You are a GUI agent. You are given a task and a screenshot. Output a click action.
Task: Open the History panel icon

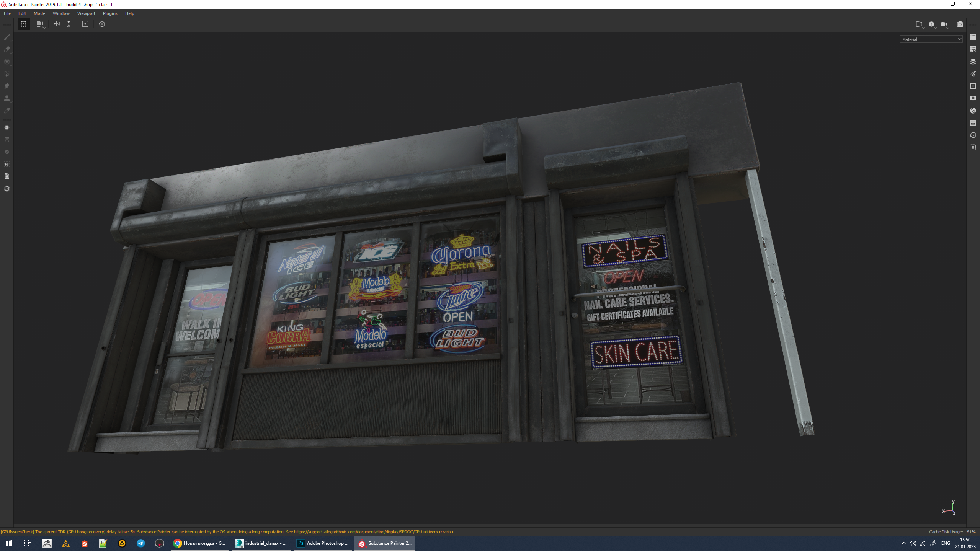973,135
